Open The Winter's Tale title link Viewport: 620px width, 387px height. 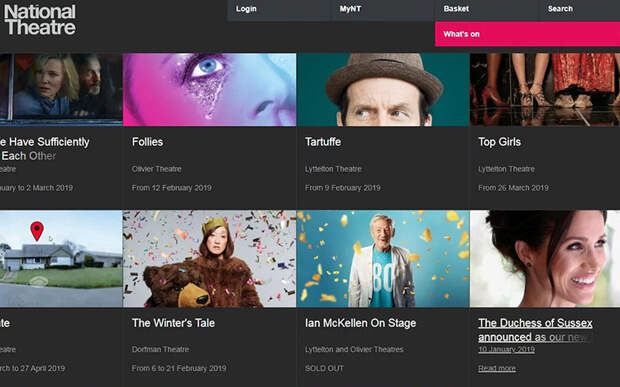click(173, 323)
